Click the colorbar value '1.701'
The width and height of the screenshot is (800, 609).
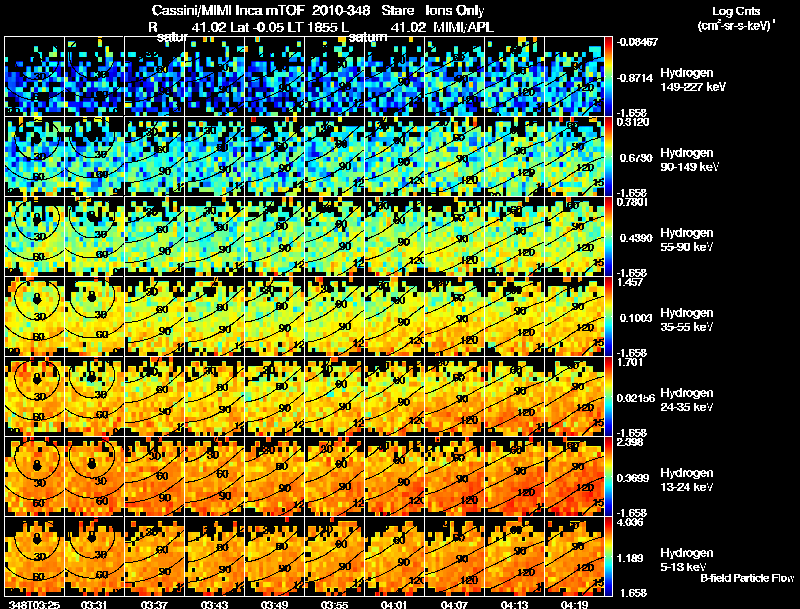point(630,362)
